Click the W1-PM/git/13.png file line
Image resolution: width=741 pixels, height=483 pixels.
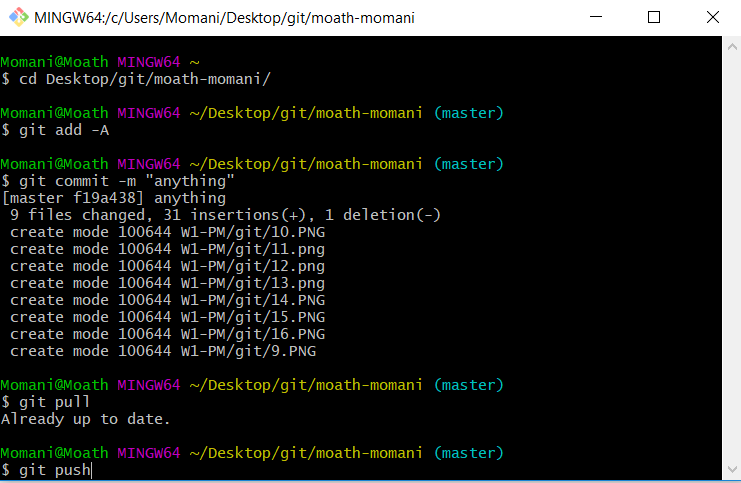tap(167, 283)
